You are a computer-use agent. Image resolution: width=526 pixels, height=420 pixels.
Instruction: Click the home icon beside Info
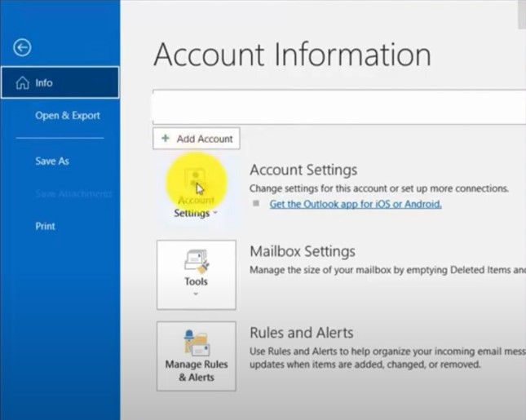point(23,82)
